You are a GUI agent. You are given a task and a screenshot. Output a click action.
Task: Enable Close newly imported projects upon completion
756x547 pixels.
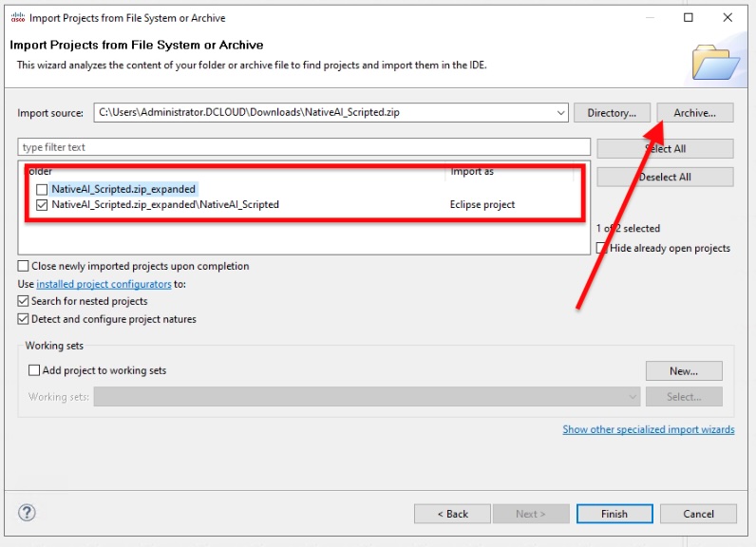(x=24, y=267)
